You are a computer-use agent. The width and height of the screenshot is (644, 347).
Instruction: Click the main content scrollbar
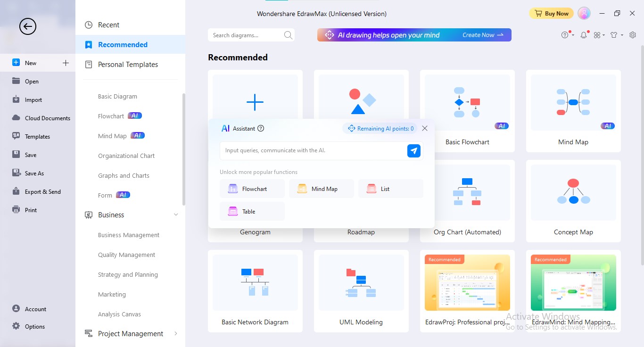click(x=642, y=156)
